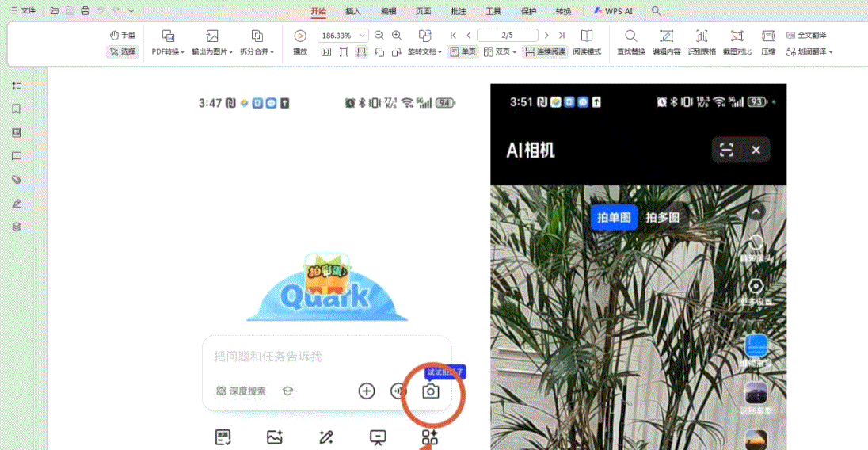Click the page number field showing 2/5

[x=507, y=36]
